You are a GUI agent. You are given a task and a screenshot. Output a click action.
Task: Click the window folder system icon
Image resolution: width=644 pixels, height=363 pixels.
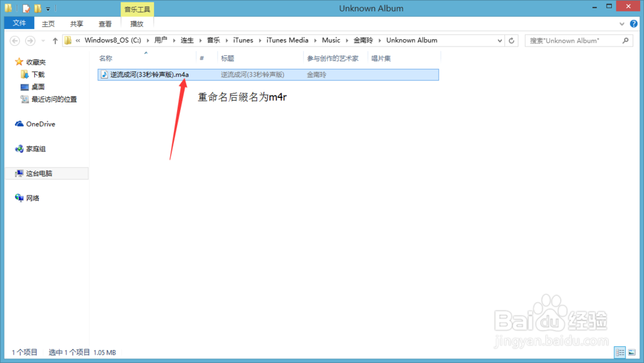8,8
